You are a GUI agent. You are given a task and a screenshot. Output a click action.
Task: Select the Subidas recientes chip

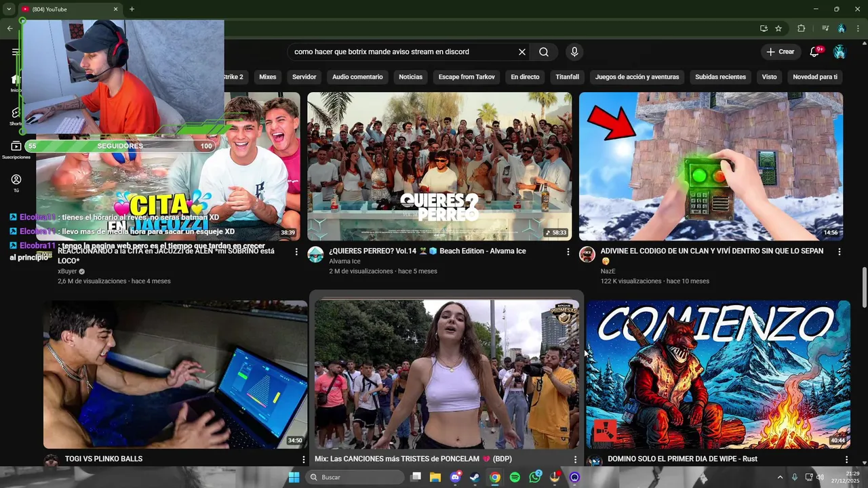tap(720, 77)
